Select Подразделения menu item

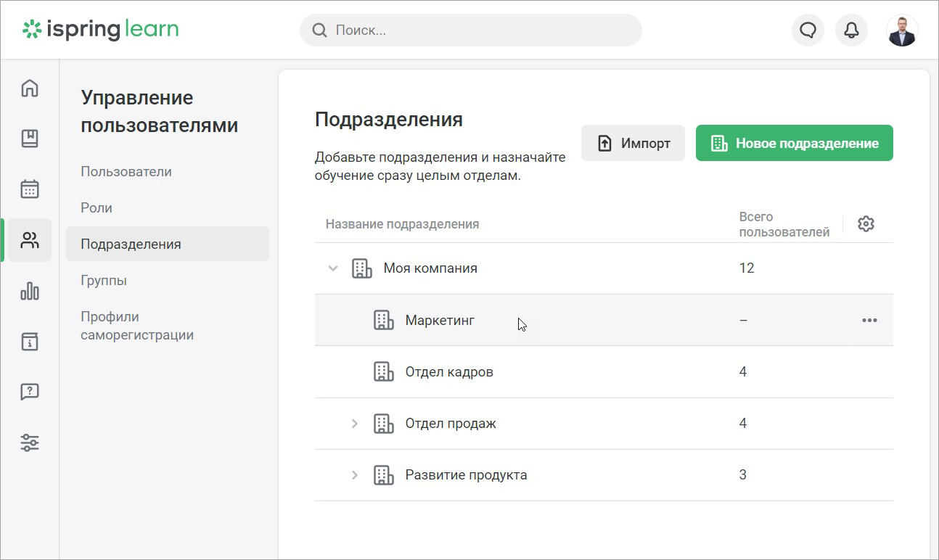(x=168, y=244)
